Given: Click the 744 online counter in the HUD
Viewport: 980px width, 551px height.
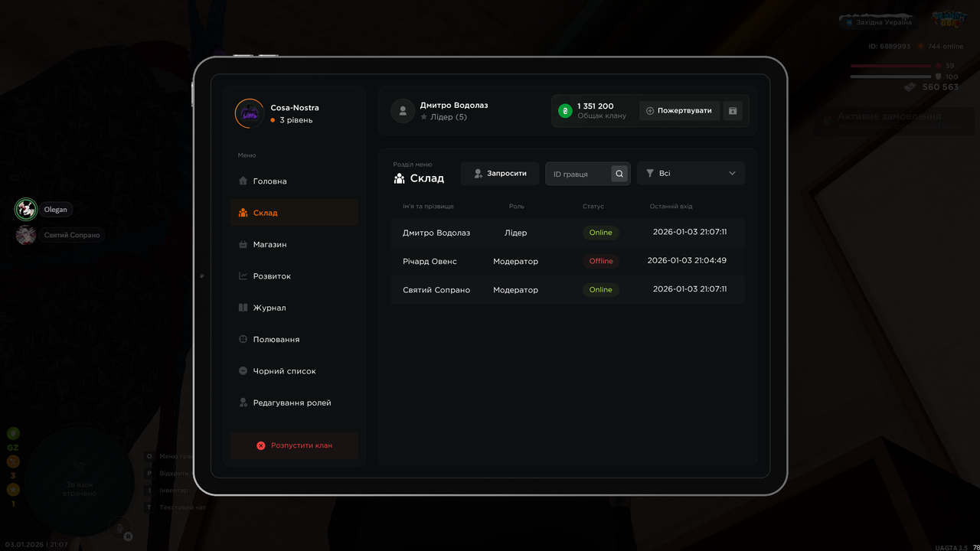Looking at the screenshot, I should pos(946,47).
